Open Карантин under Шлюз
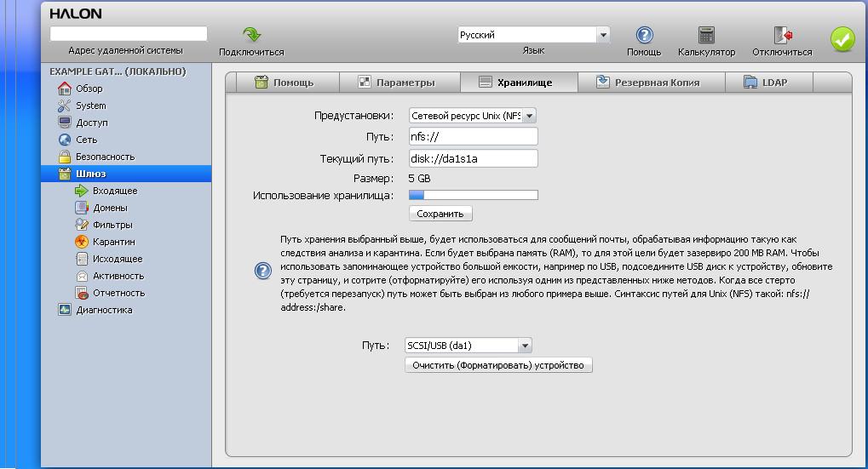Viewport: 868px width, 469px height. tap(113, 242)
